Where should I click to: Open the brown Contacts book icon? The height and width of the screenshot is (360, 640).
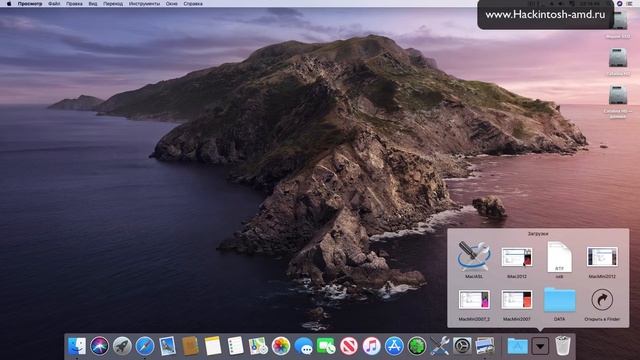[x=190, y=346]
